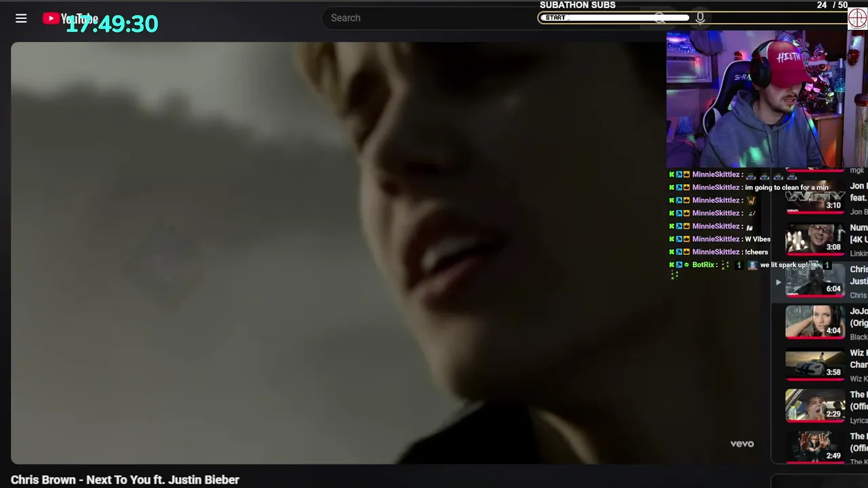Image resolution: width=868 pixels, height=488 pixels.
Task: Click the 17:49:30 timer overlay
Action: click(x=112, y=24)
